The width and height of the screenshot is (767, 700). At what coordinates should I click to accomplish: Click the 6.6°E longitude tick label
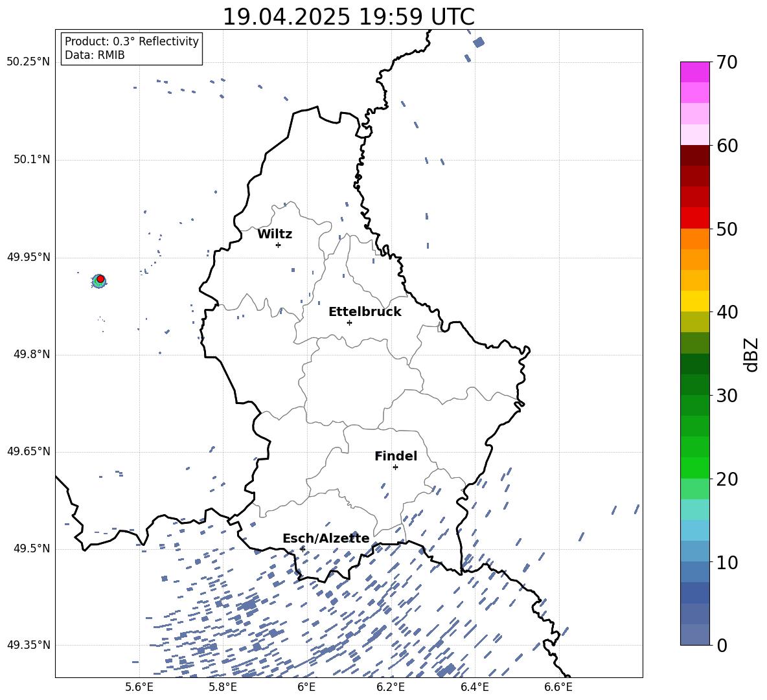pos(558,687)
